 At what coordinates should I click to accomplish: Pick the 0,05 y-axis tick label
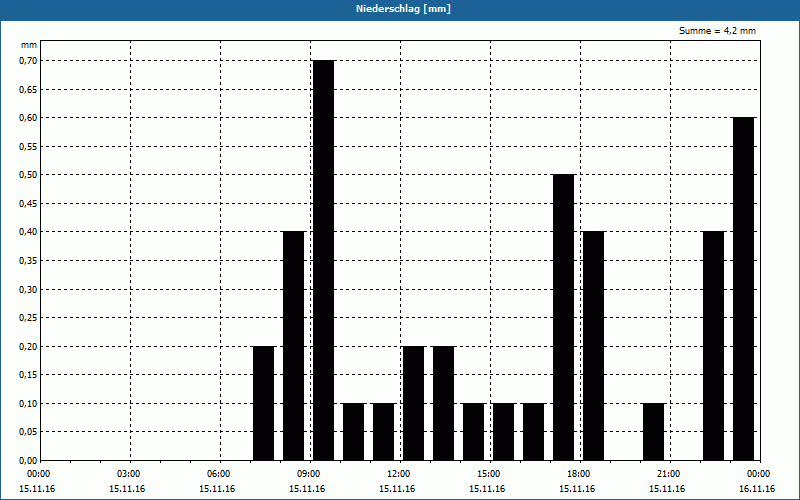[29, 432]
